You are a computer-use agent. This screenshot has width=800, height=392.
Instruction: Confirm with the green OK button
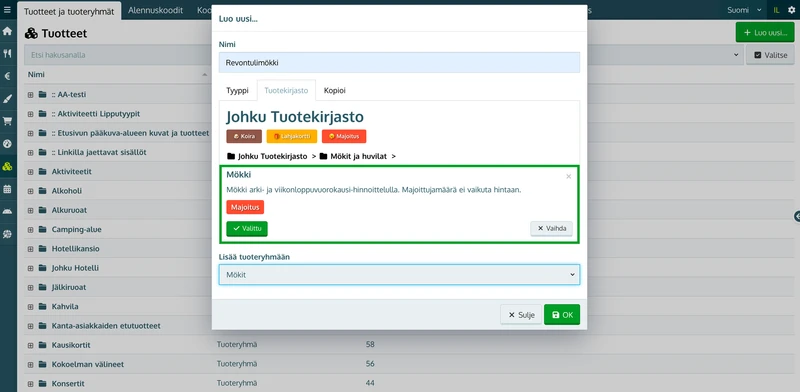[562, 315]
